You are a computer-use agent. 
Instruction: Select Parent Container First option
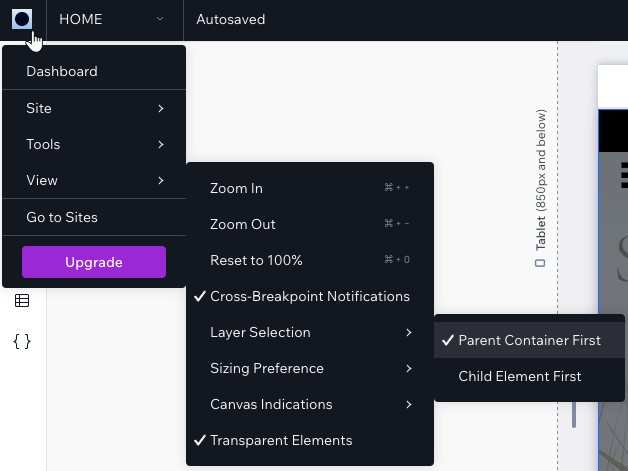(x=529, y=340)
